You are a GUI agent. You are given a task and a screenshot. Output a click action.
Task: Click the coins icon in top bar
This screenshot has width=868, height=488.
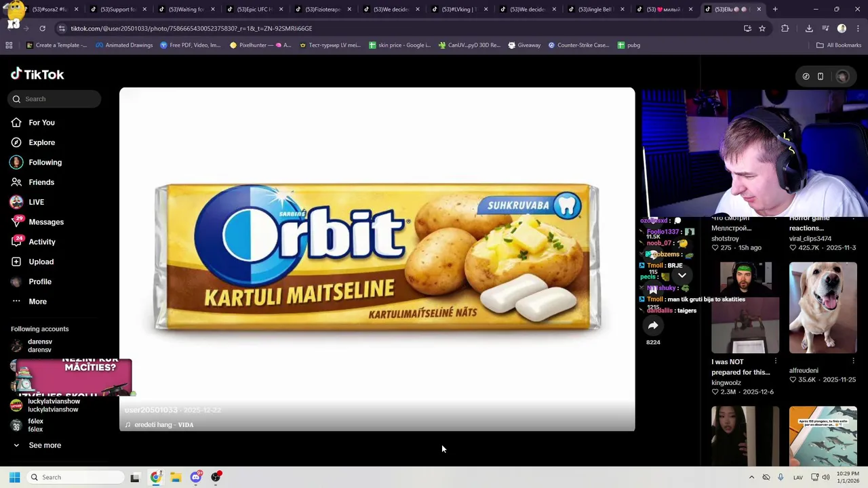(x=806, y=77)
